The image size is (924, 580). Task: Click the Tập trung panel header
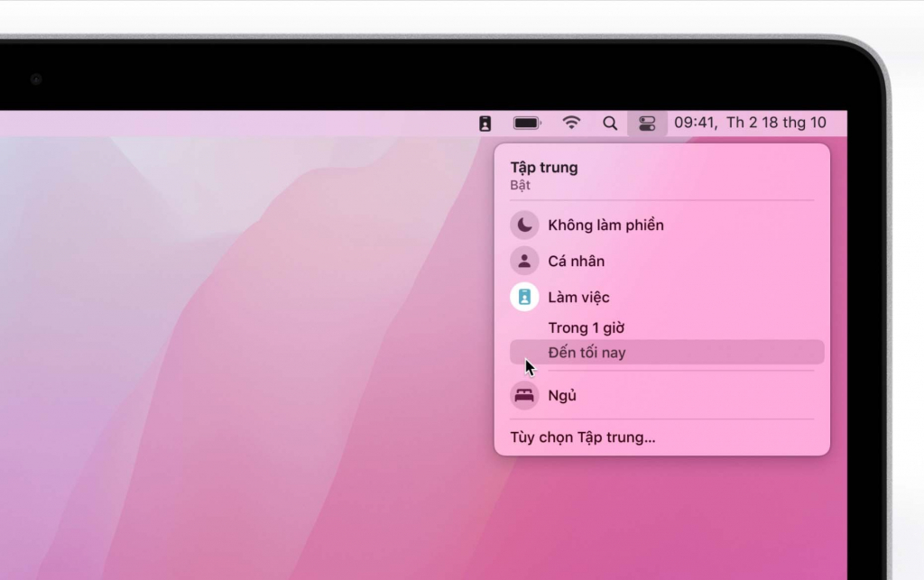(x=544, y=167)
